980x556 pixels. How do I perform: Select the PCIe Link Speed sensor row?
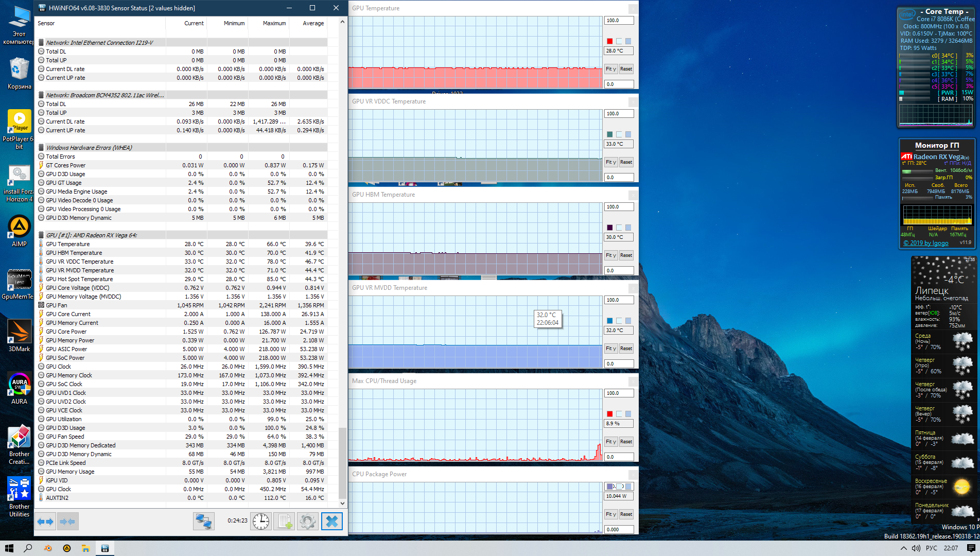pyautogui.click(x=182, y=463)
